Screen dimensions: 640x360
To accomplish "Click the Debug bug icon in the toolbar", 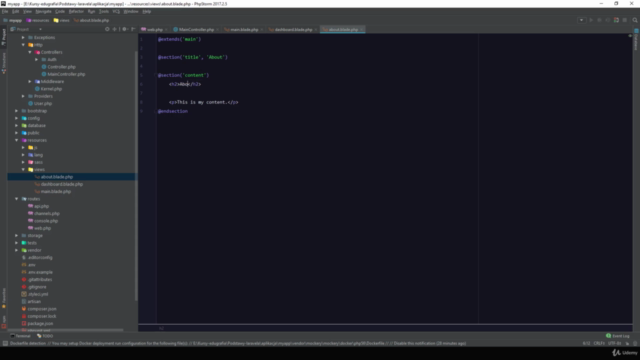I will pos(599,20).
